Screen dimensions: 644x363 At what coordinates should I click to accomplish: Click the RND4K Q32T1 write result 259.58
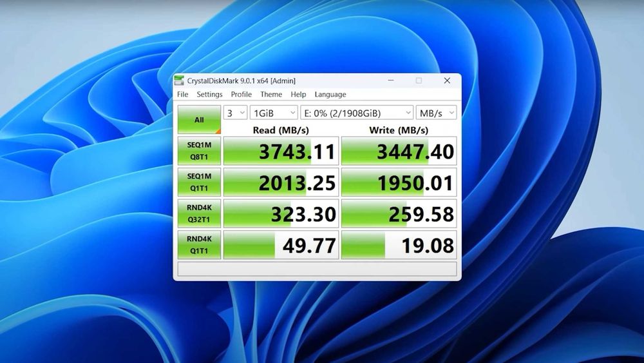pos(399,213)
